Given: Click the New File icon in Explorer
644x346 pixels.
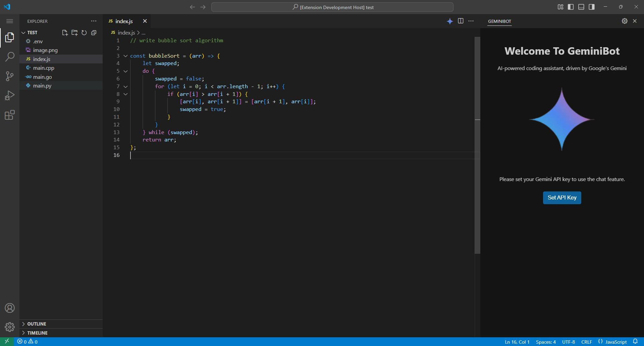Looking at the screenshot, I should (65, 33).
